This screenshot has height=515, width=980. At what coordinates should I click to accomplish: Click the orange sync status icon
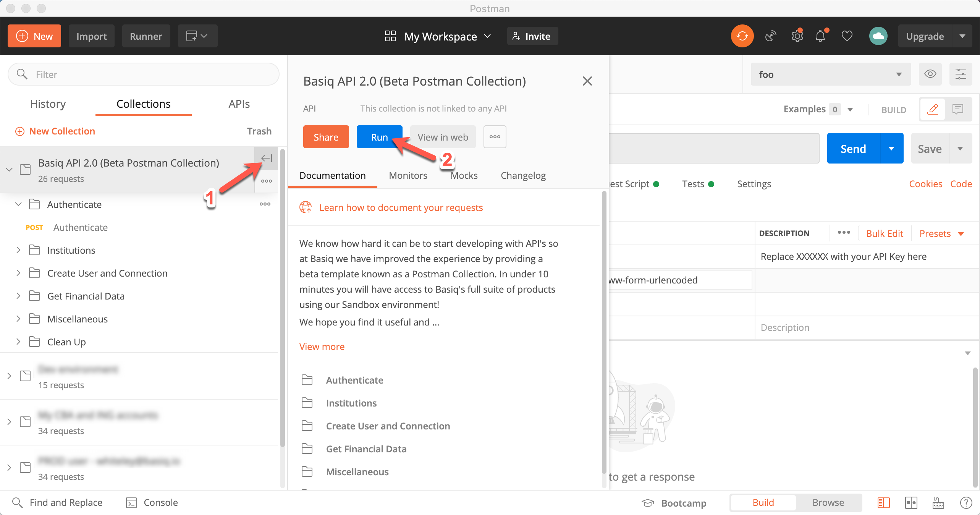742,36
